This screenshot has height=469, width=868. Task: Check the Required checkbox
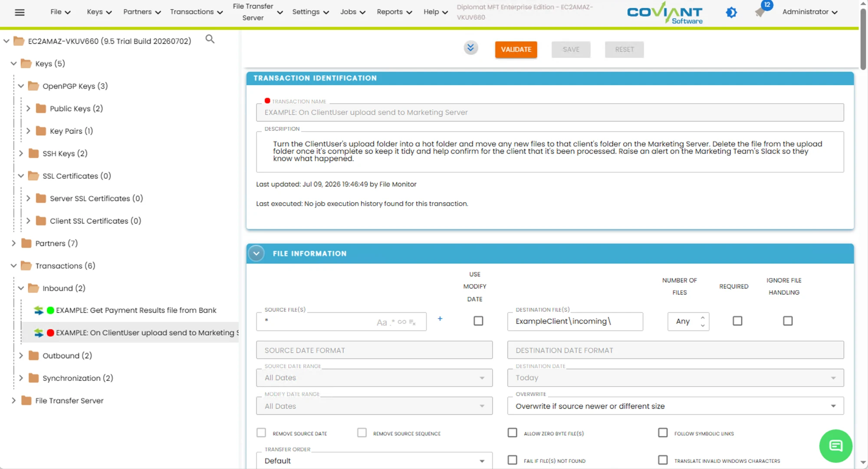pos(737,321)
